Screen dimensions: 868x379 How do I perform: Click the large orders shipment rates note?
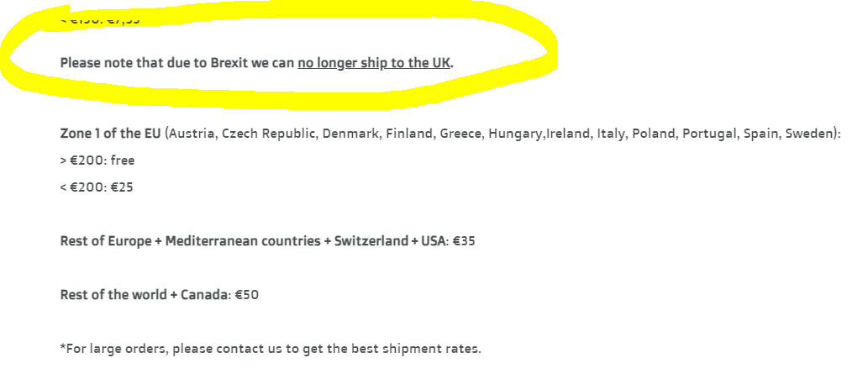[x=271, y=349]
